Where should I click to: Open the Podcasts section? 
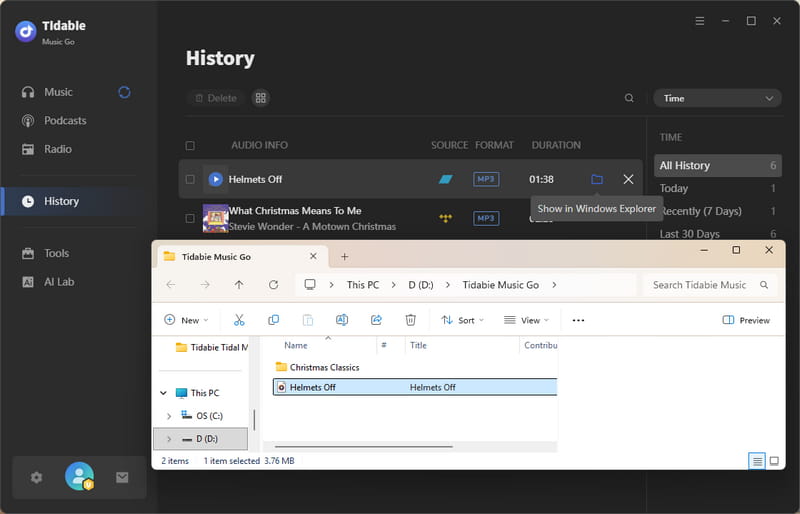[x=54, y=121]
